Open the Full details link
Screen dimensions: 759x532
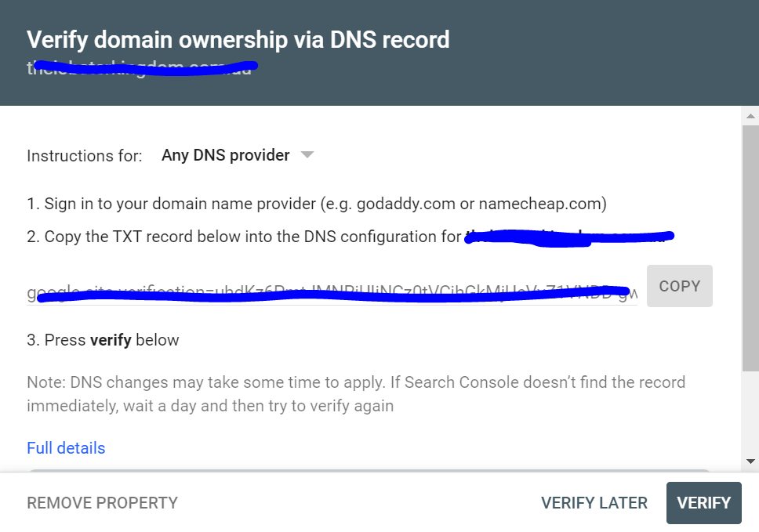pos(66,448)
